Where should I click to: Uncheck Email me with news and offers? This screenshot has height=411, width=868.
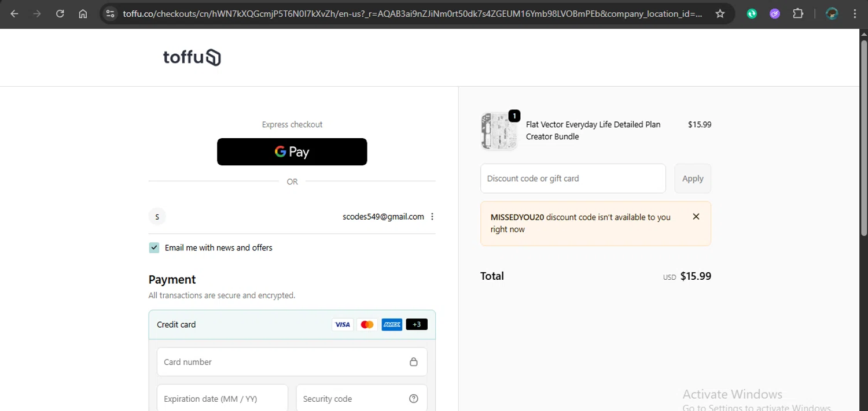coord(154,247)
